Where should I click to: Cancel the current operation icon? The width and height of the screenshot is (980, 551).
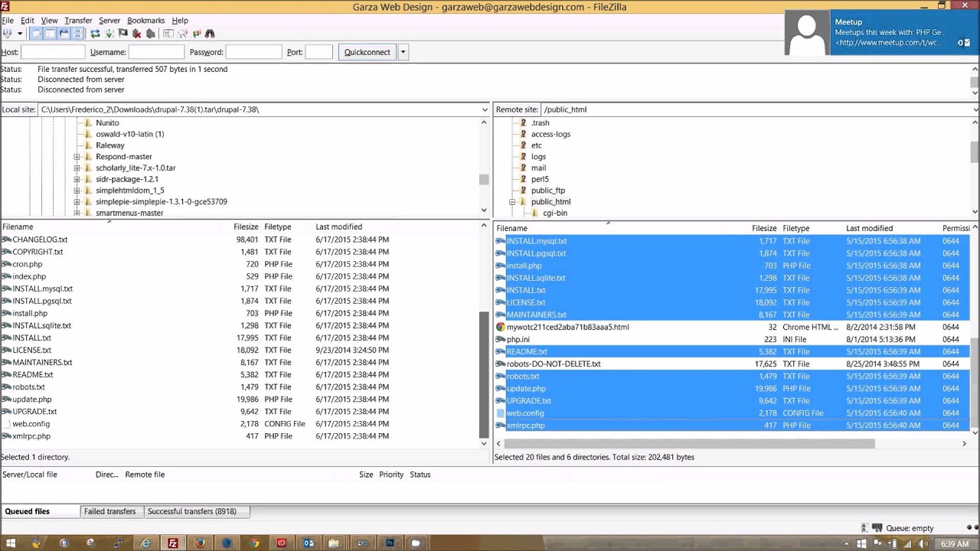[x=122, y=34]
